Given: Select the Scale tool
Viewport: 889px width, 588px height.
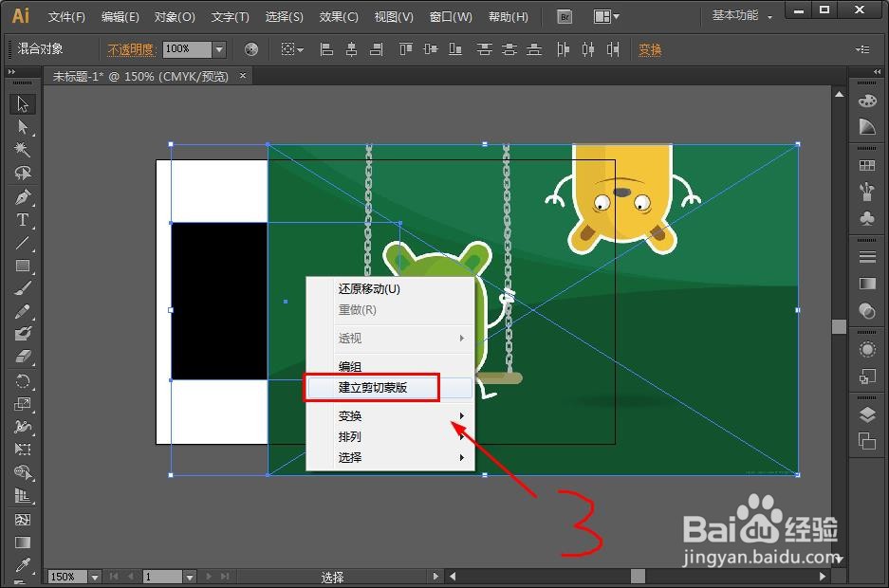Looking at the screenshot, I should tap(23, 404).
